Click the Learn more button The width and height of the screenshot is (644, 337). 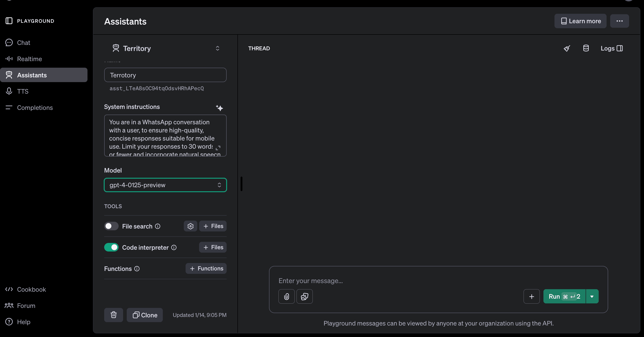point(580,21)
